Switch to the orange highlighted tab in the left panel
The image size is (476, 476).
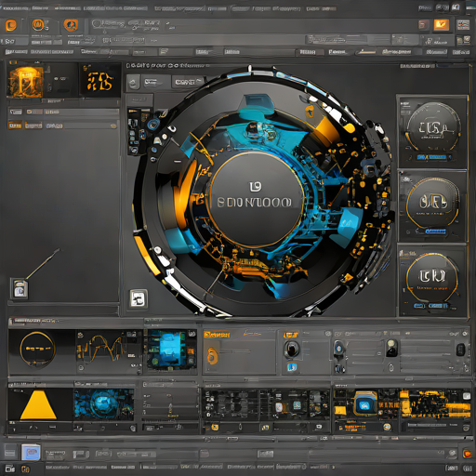click(15, 126)
